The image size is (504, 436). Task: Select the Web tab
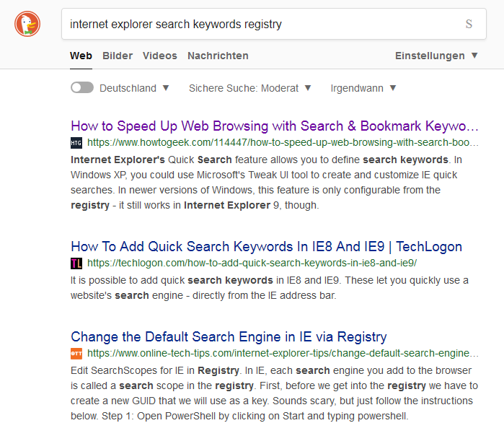click(x=81, y=56)
